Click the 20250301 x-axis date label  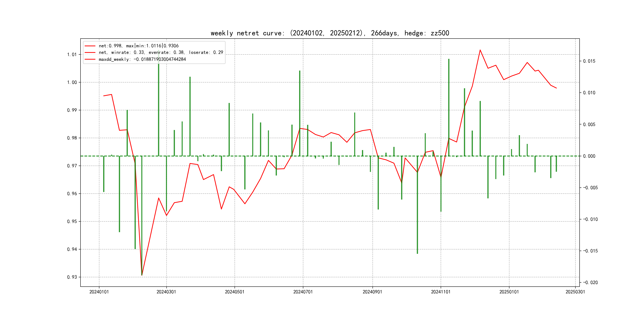point(575,292)
